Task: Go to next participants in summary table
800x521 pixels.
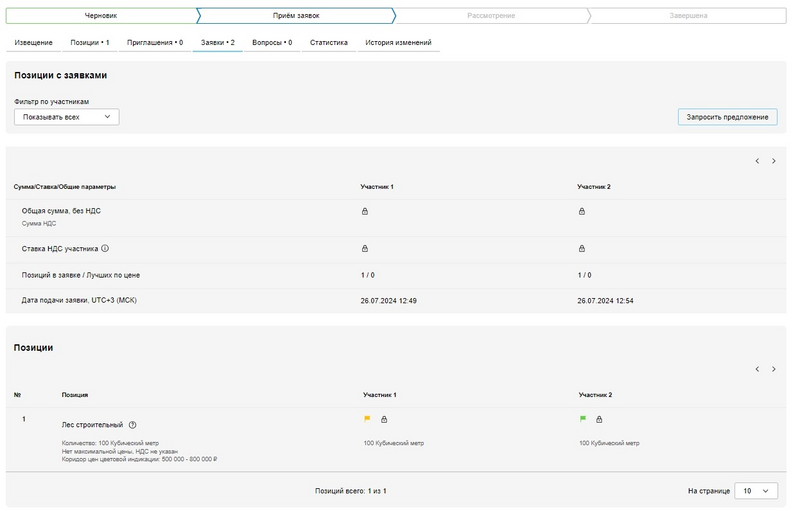Action: coord(773,161)
